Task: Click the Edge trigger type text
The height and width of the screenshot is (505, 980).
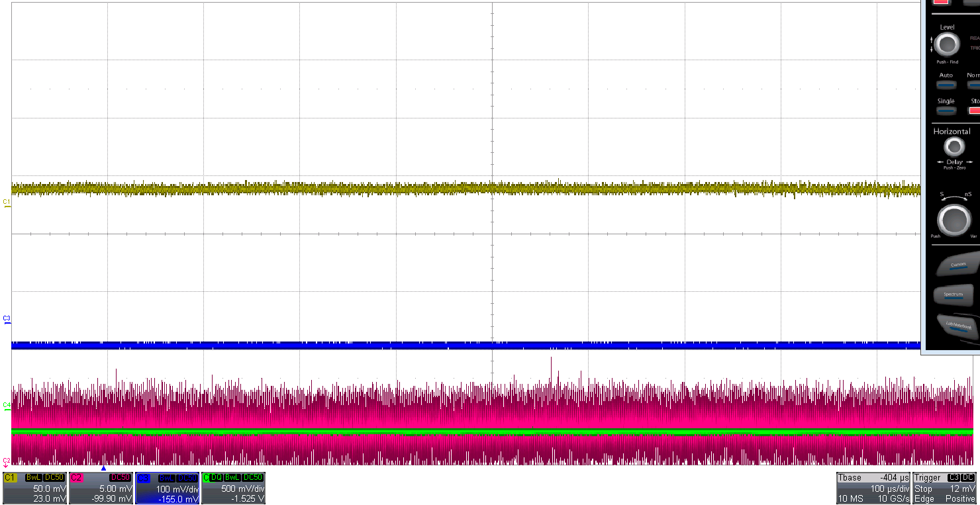Action: click(924, 499)
